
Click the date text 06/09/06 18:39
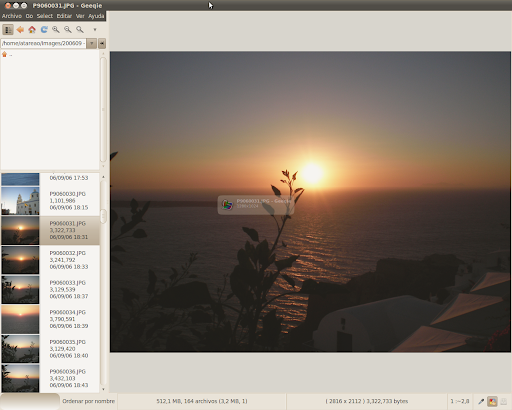pyautogui.click(x=69, y=326)
